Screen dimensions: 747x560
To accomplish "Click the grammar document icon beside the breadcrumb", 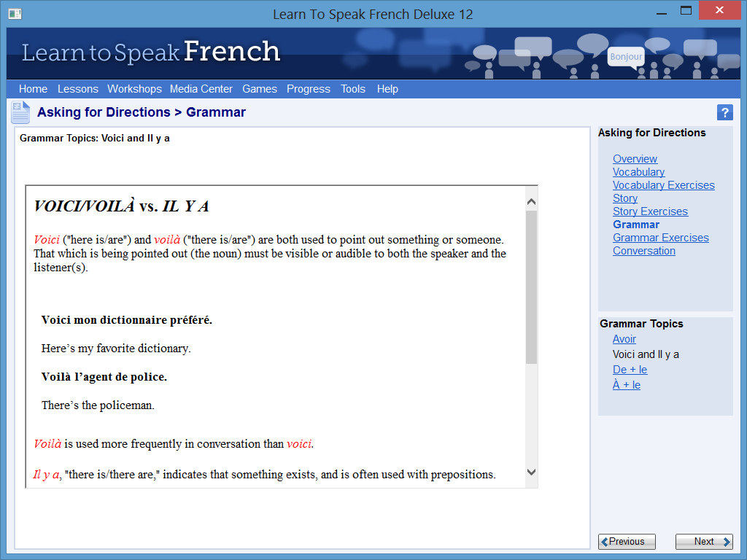I will coord(21,112).
